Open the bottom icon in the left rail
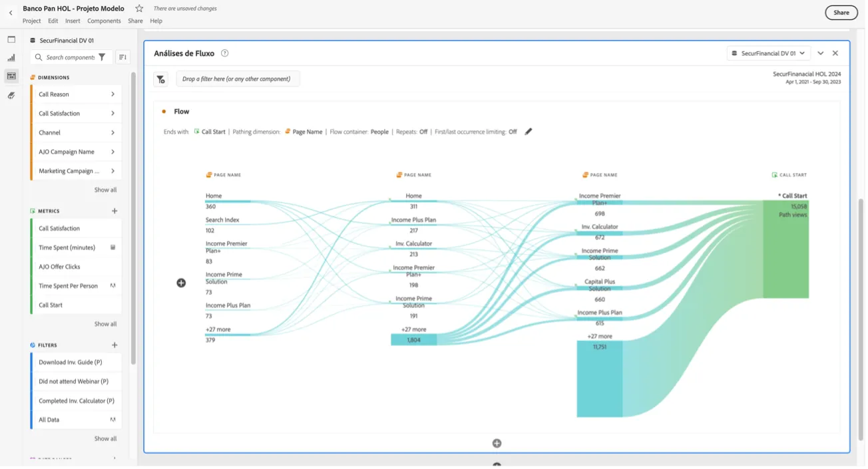Image resolution: width=868 pixels, height=469 pixels. click(11, 96)
